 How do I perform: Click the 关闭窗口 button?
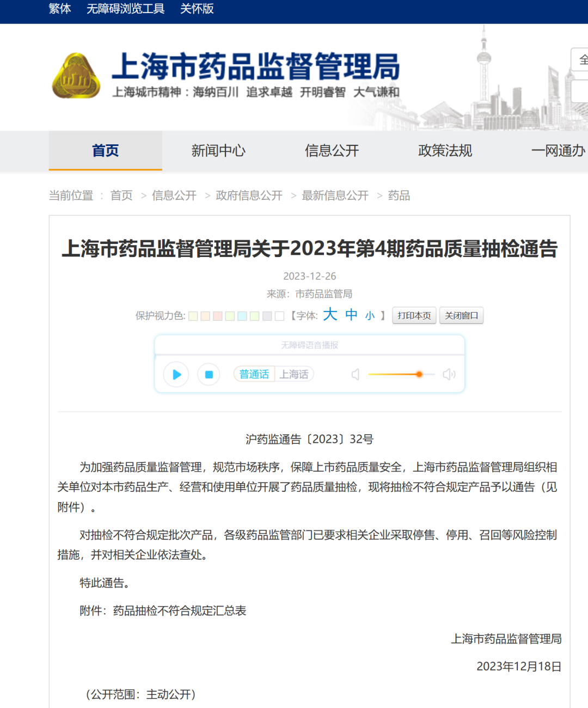coord(462,315)
